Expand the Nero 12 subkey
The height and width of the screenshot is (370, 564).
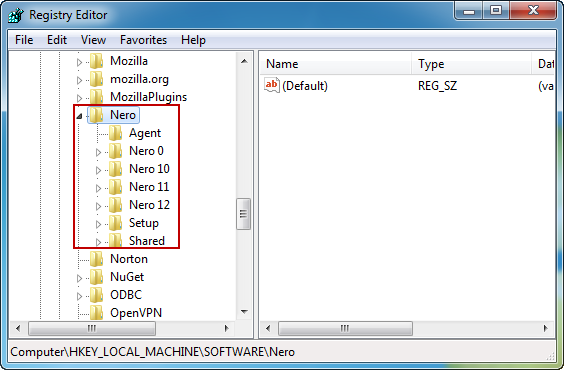click(x=98, y=206)
